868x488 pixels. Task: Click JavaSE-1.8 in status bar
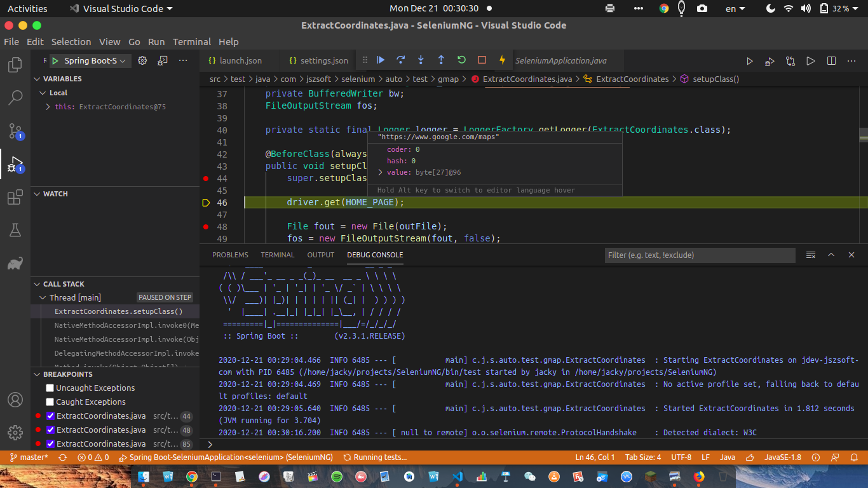[x=782, y=457]
